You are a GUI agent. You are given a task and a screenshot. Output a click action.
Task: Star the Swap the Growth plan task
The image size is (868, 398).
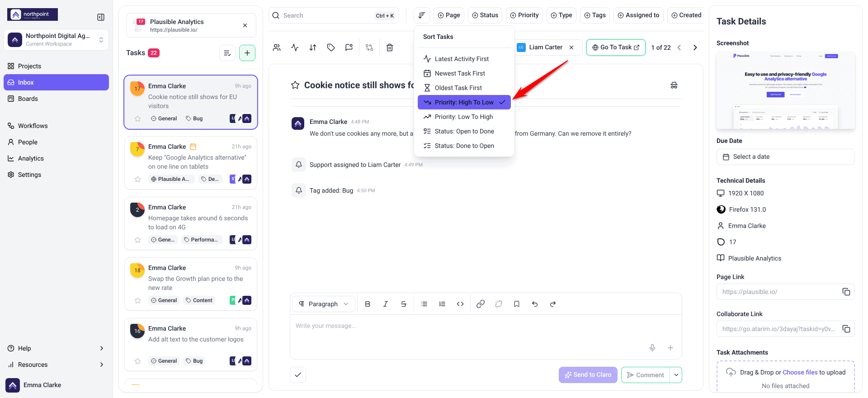click(138, 300)
